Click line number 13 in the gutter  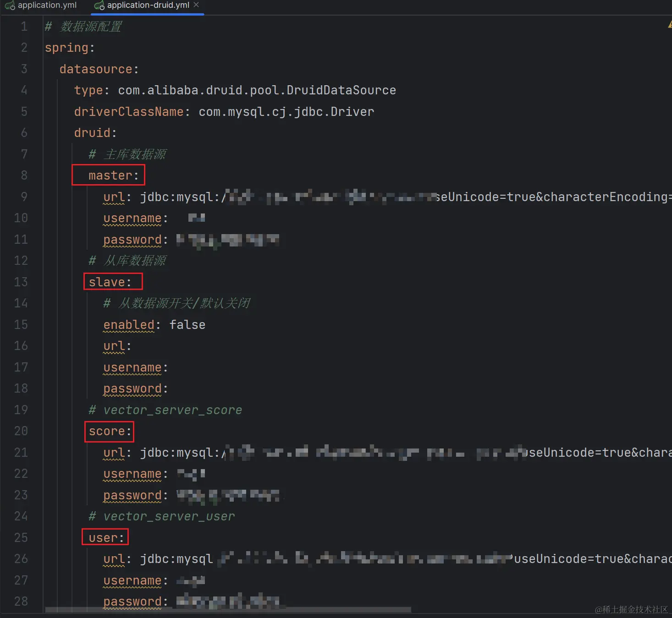(21, 282)
